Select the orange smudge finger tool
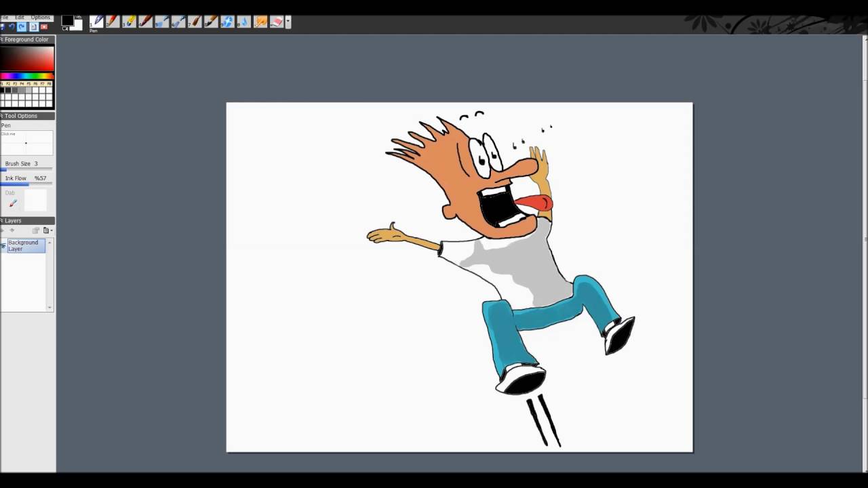 coord(260,22)
